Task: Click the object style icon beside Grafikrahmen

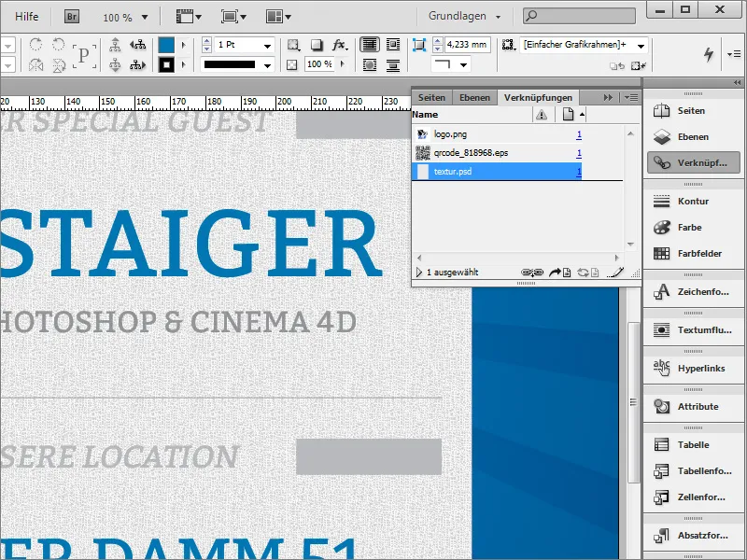Action: 508,45
